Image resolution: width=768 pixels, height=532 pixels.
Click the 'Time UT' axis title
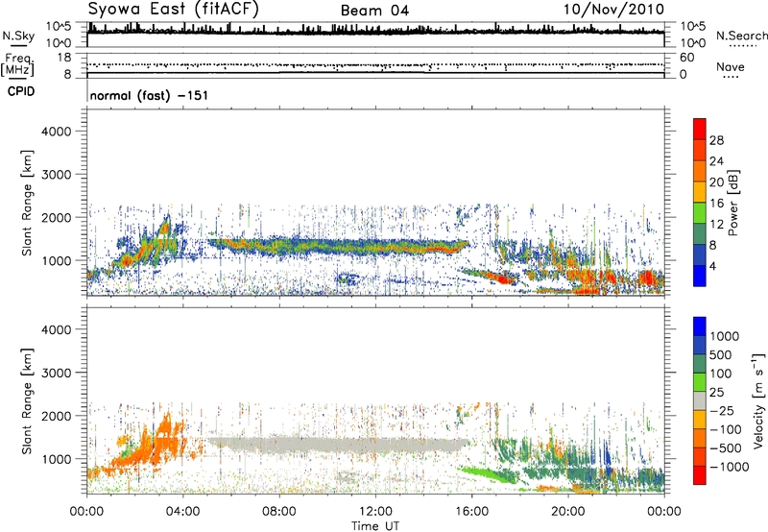[x=375, y=526]
